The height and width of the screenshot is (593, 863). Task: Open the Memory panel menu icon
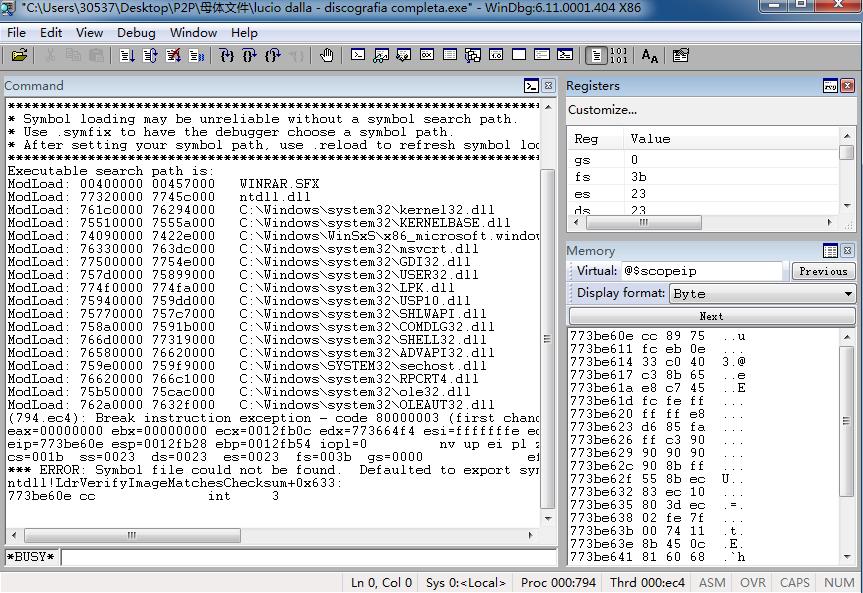[830, 251]
